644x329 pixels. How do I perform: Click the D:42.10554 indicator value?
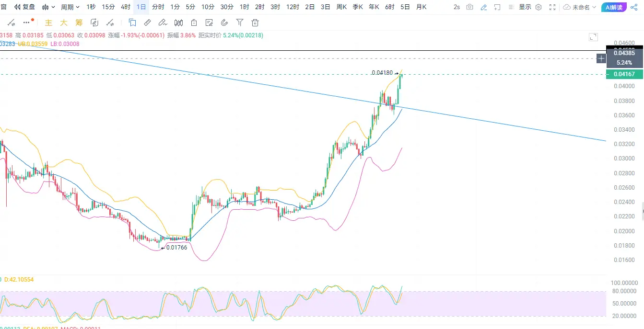pyautogui.click(x=20, y=279)
